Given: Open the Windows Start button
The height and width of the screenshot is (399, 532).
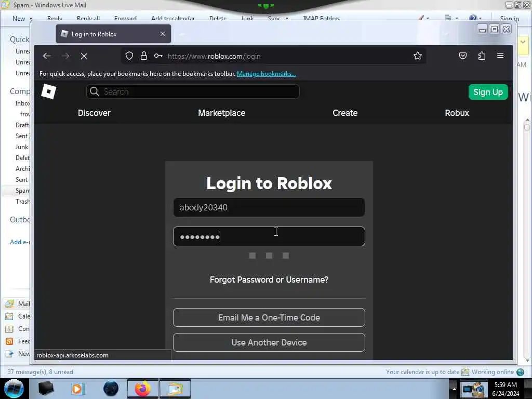Looking at the screenshot, I should [14, 389].
